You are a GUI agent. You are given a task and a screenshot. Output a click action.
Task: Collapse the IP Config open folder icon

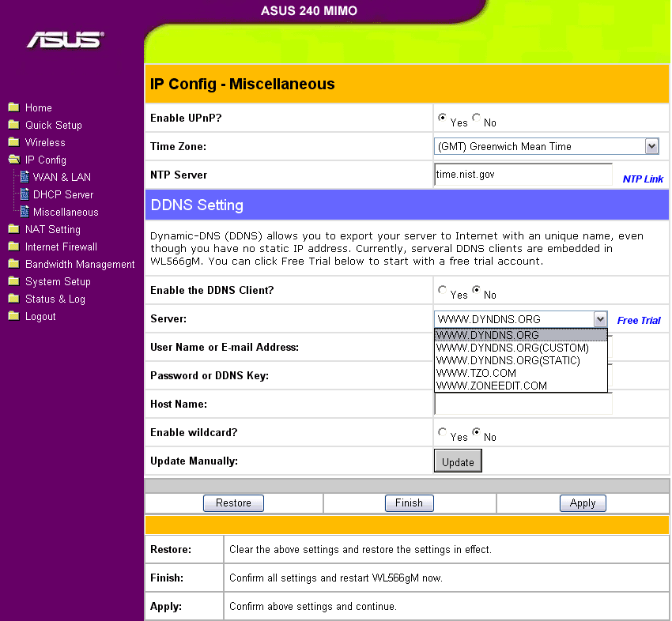coord(13,160)
